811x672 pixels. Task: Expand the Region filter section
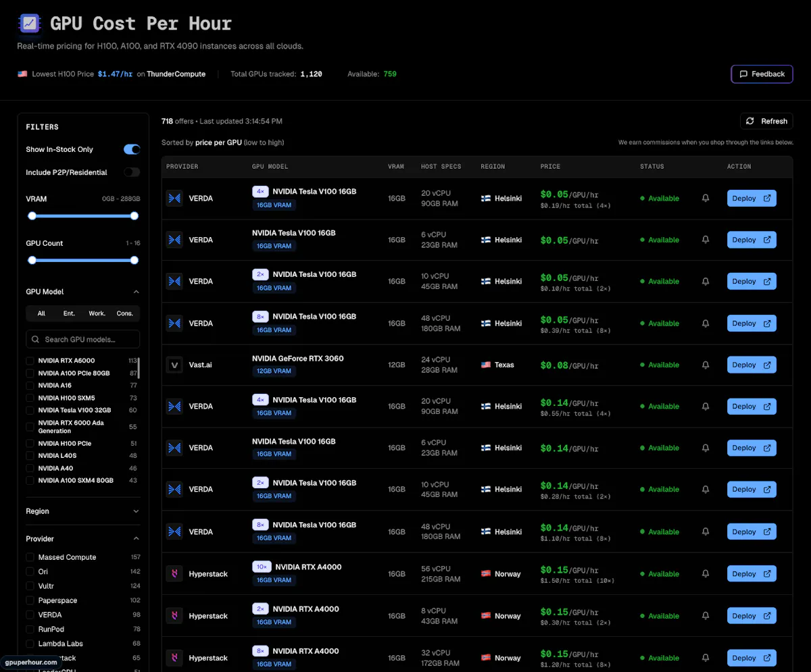[x=83, y=511]
